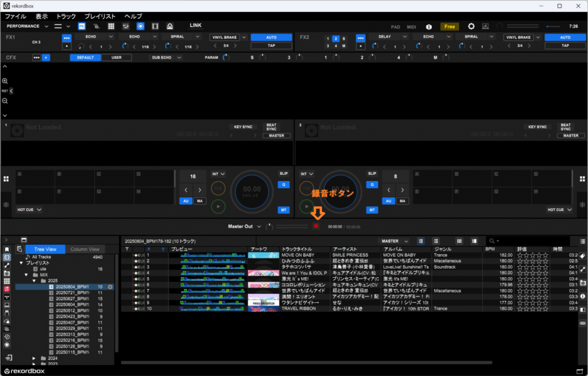
Task: Select FX2 channel 2 assign button
Action: coord(335,39)
